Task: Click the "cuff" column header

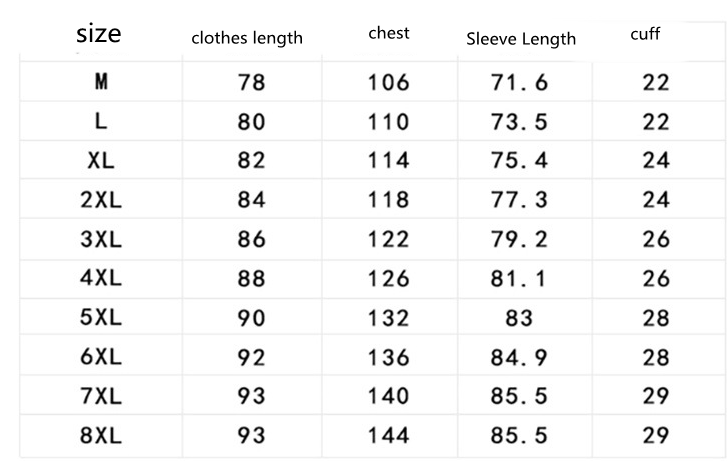Action: [645, 35]
